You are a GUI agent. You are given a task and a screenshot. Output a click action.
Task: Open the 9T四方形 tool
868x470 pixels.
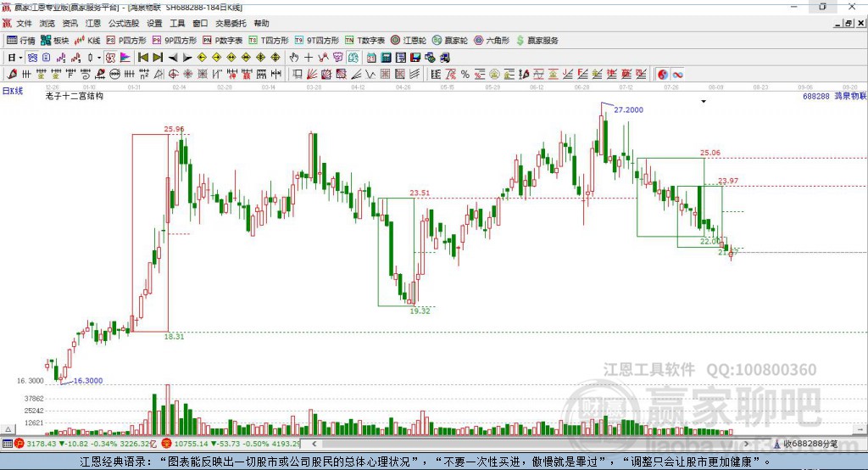316,41
